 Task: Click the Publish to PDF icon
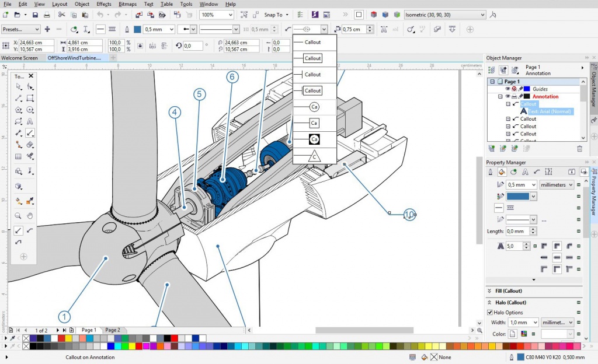click(162, 15)
